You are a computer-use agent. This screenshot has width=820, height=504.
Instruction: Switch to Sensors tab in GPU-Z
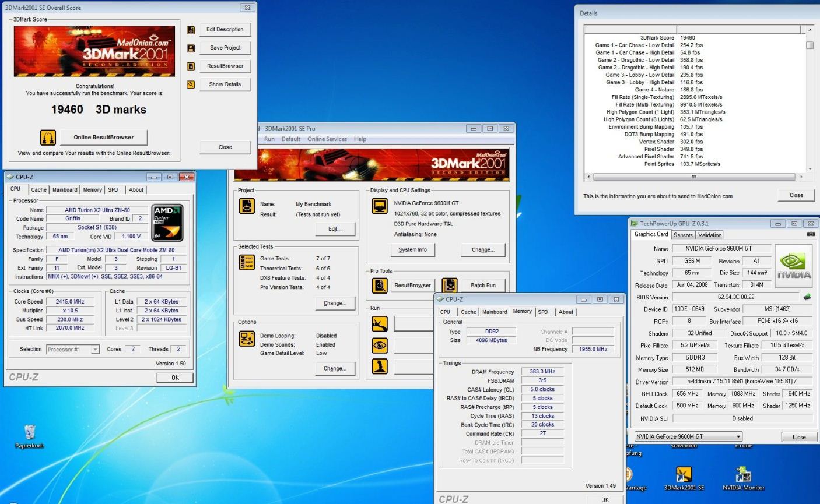pyautogui.click(x=683, y=235)
